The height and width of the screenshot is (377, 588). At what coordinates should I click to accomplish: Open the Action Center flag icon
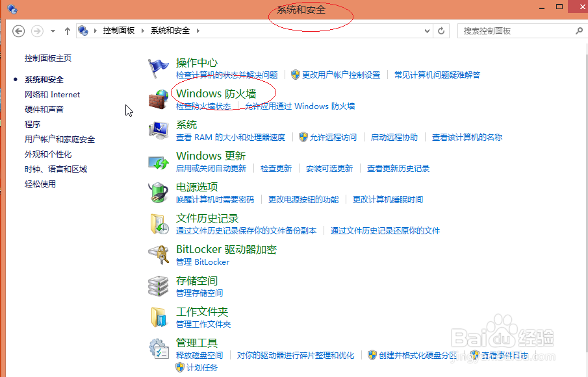(159, 68)
